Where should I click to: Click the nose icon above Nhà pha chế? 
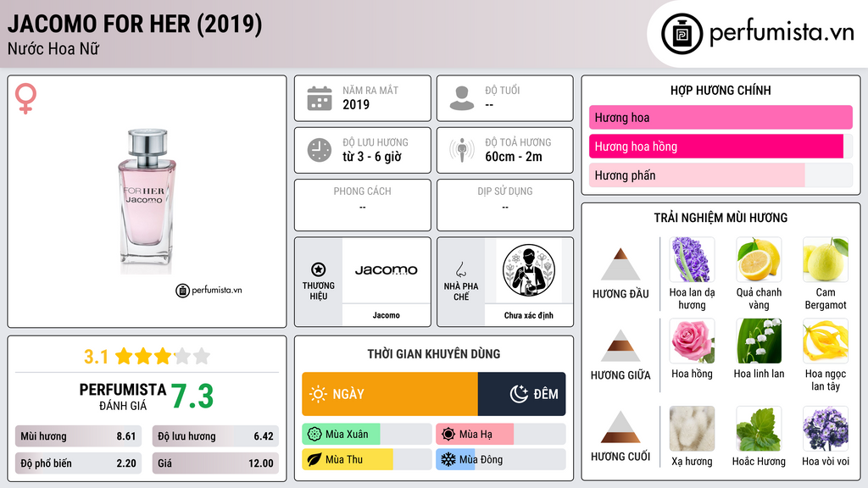[x=460, y=269]
